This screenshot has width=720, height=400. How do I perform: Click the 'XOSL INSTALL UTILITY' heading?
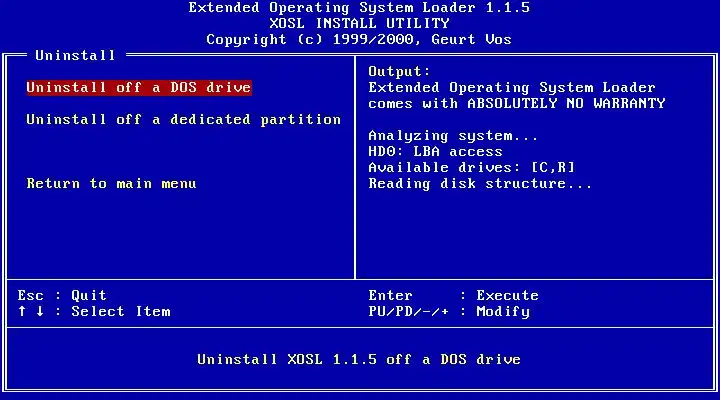[360, 23]
